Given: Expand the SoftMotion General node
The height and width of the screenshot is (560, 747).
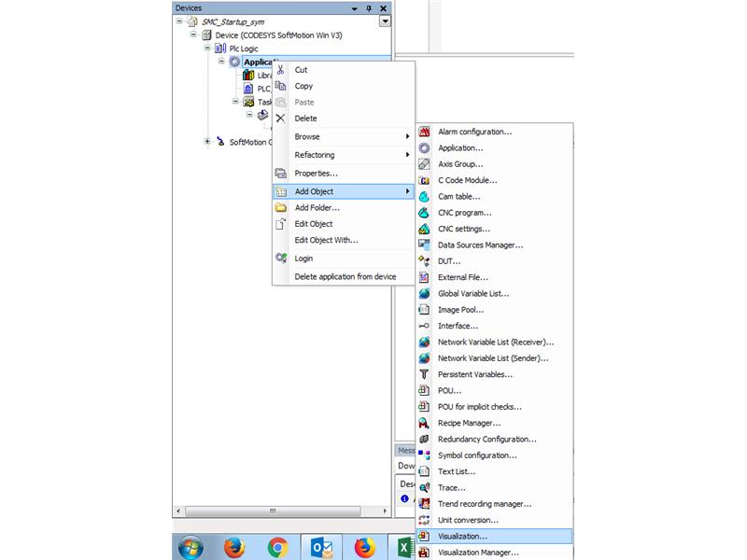Looking at the screenshot, I should point(207,141).
